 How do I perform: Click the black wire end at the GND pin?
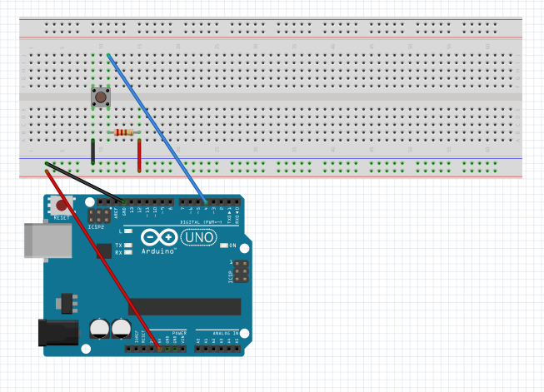124,201
